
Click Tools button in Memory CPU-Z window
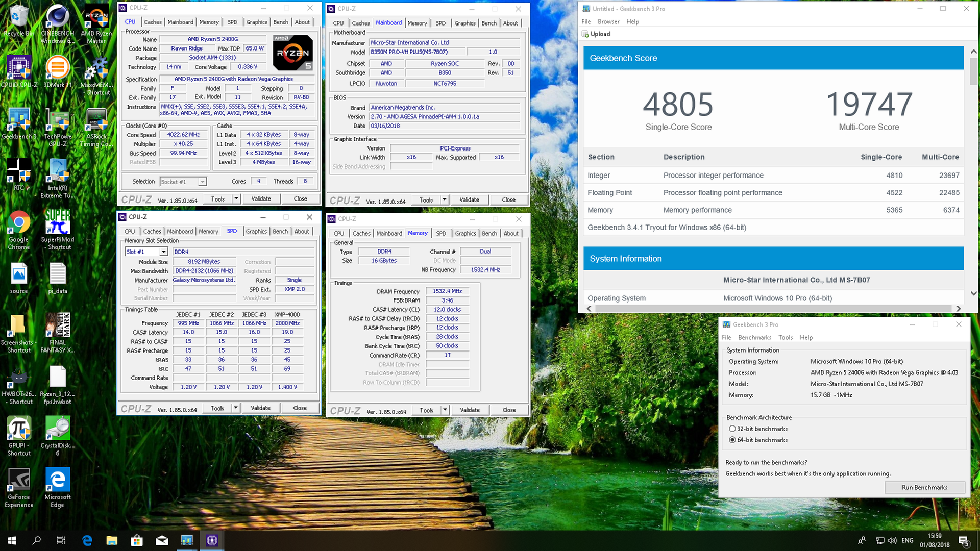[427, 410]
